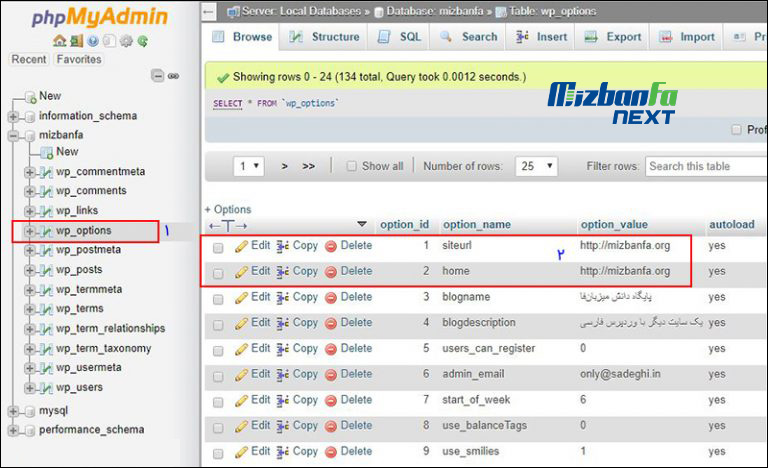Check the start_of_week row checkbox

(218, 402)
